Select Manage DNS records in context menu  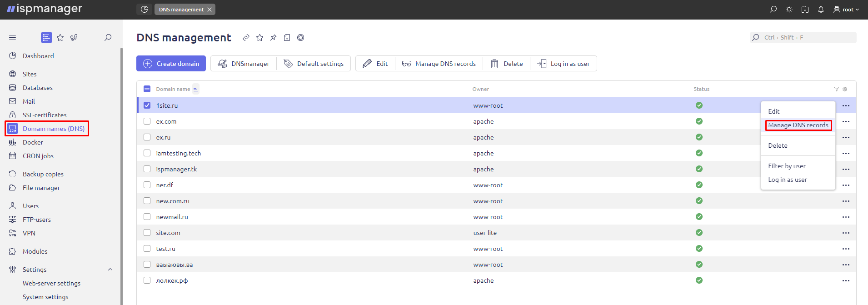[798, 125]
